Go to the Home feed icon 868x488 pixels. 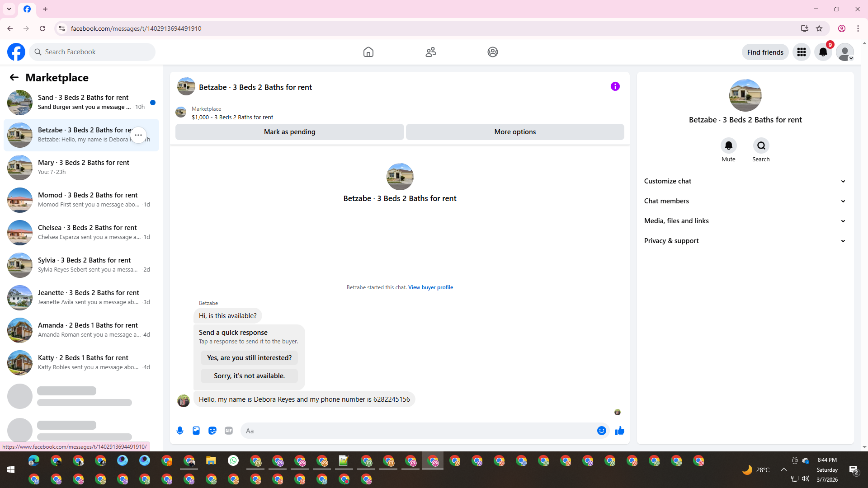(368, 52)
